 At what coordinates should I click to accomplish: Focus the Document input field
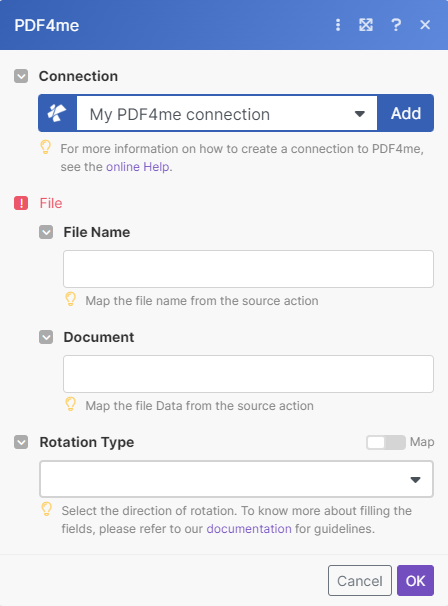248,374
